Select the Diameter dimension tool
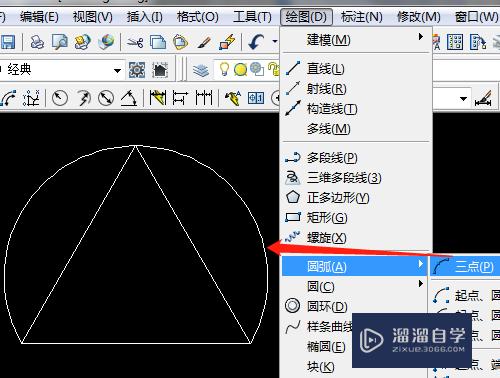Viewport: 500px width, 378px height. click(x=106, y=98)
